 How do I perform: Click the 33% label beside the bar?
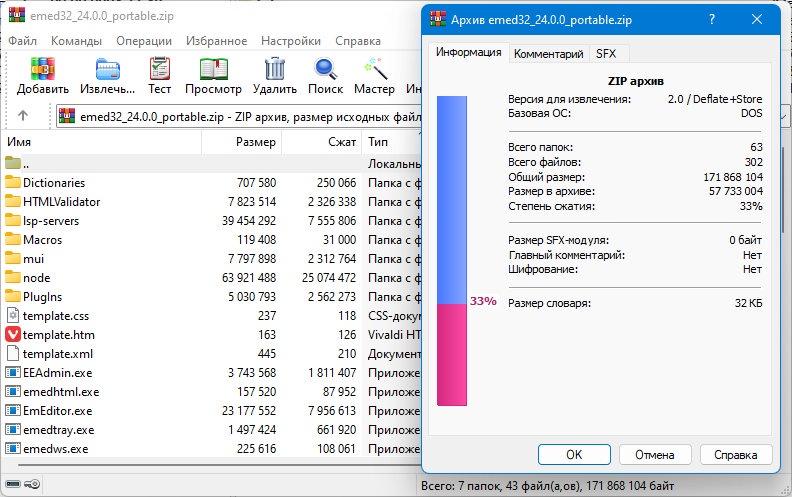point(483,301)
